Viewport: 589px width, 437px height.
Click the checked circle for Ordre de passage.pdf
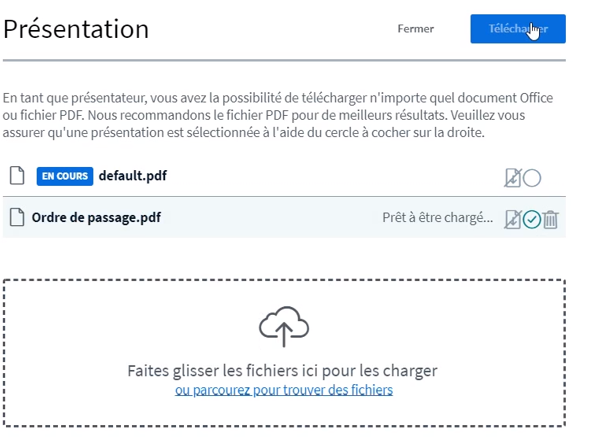tap(532, 219)
